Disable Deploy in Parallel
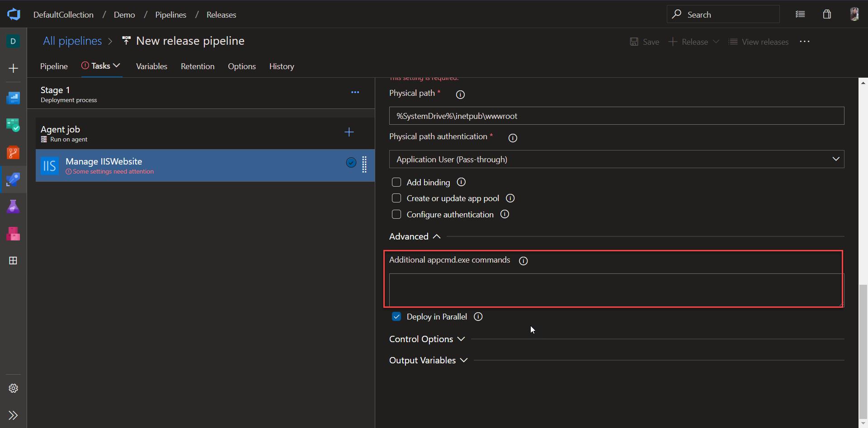This screenshot has height=428, width=868. (396, 316)
